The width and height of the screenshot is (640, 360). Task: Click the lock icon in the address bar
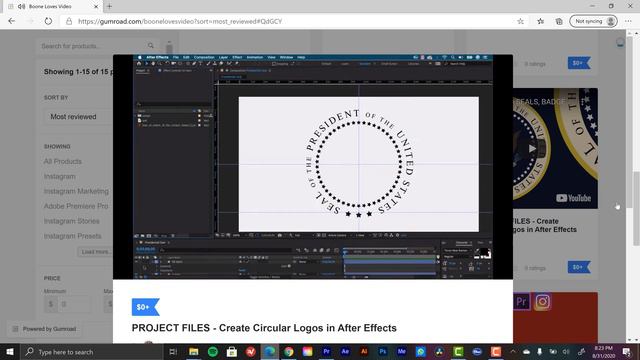coord(69,21)
